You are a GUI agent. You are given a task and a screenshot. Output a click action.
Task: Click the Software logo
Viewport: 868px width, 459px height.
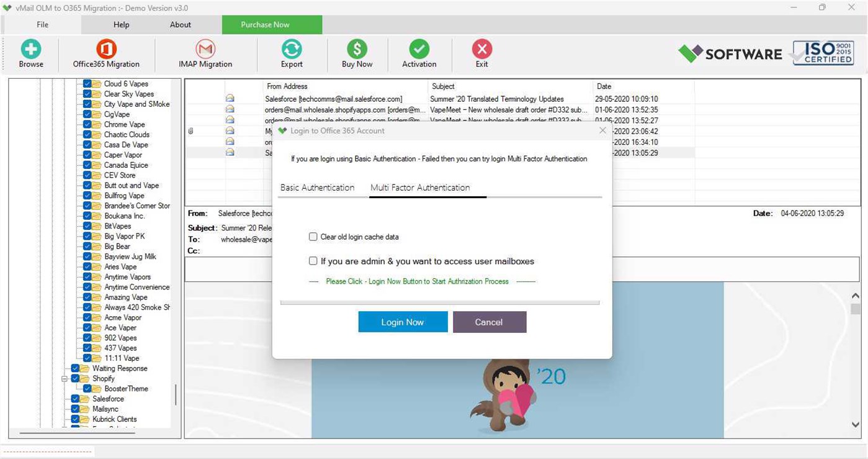pos(730,53)
